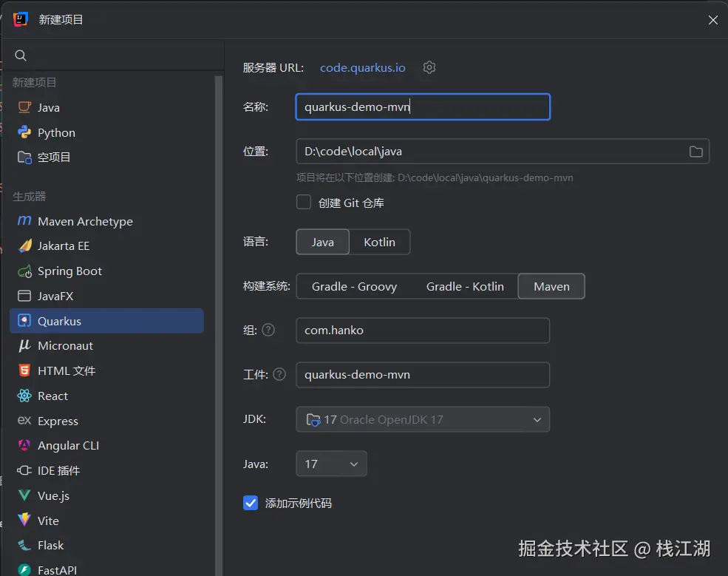Image resolution: width=728 pixels, height=576 pixels.
Task: Click the IDE plugin plug icon
Action: point(24,470)
